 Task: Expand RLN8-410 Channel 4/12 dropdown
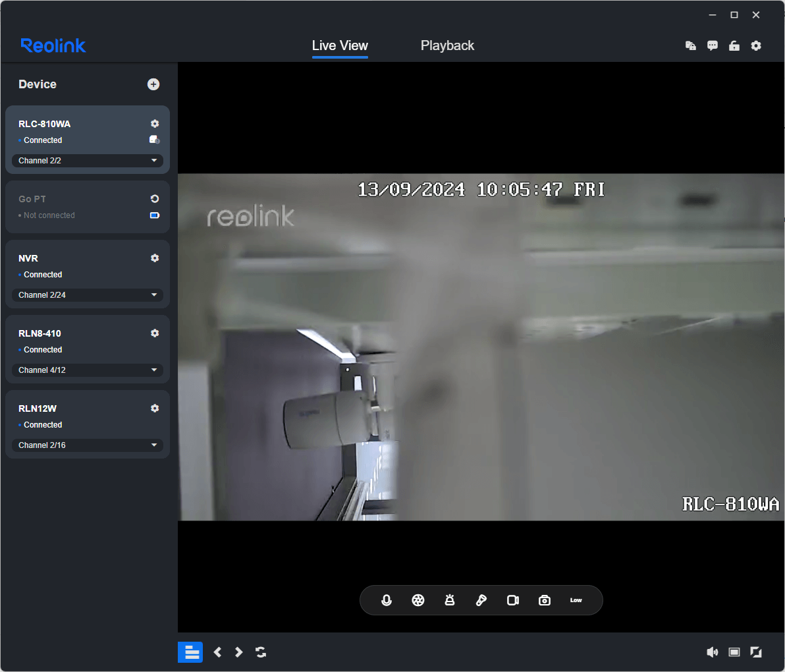[x=87, y=370]
